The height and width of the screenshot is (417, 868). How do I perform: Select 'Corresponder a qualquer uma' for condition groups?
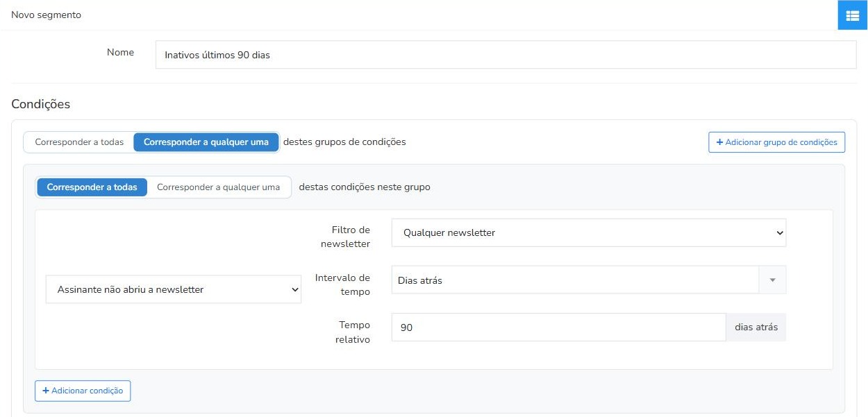pos(206,142)
